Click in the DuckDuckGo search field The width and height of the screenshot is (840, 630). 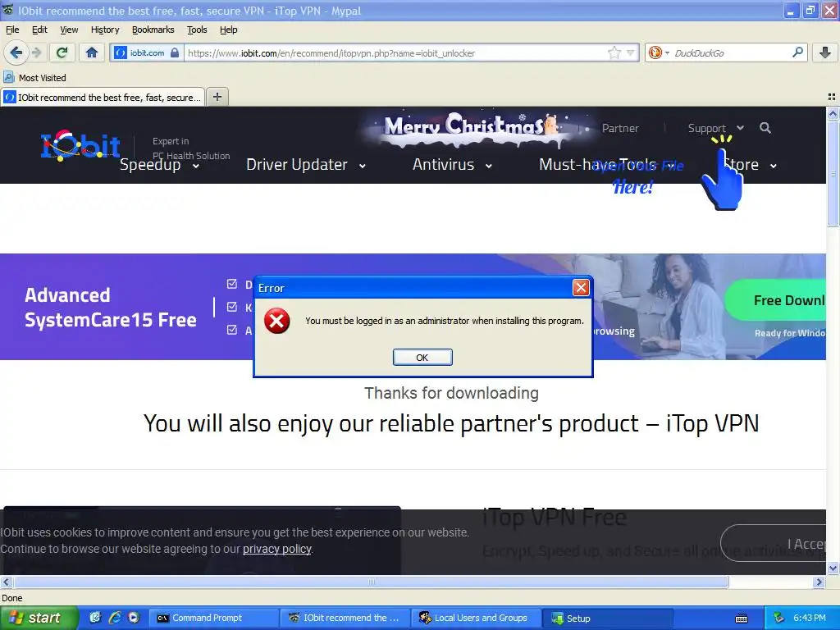coord(731,52)
